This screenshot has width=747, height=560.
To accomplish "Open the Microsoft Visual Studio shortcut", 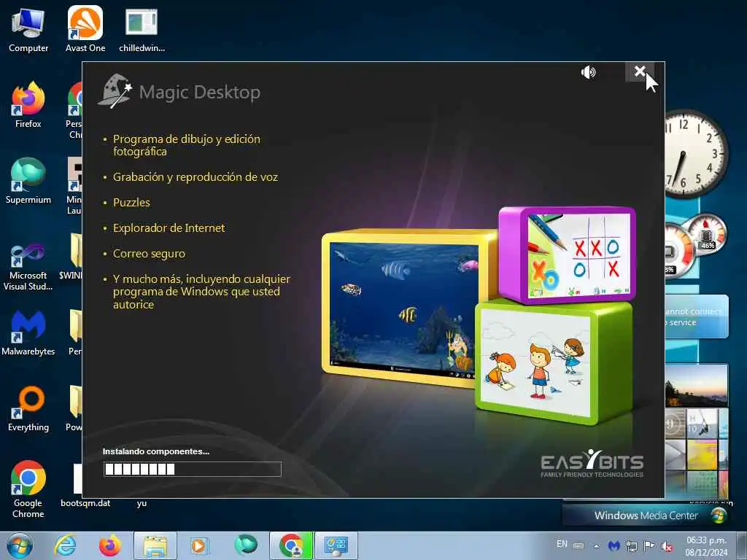I will click(28, 265).
